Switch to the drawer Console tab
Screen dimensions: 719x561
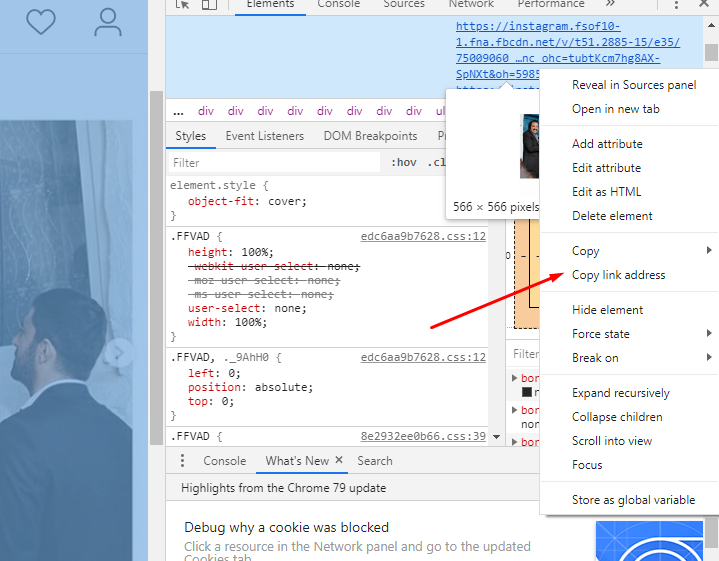pyautogui.click(x=225, y=461)
